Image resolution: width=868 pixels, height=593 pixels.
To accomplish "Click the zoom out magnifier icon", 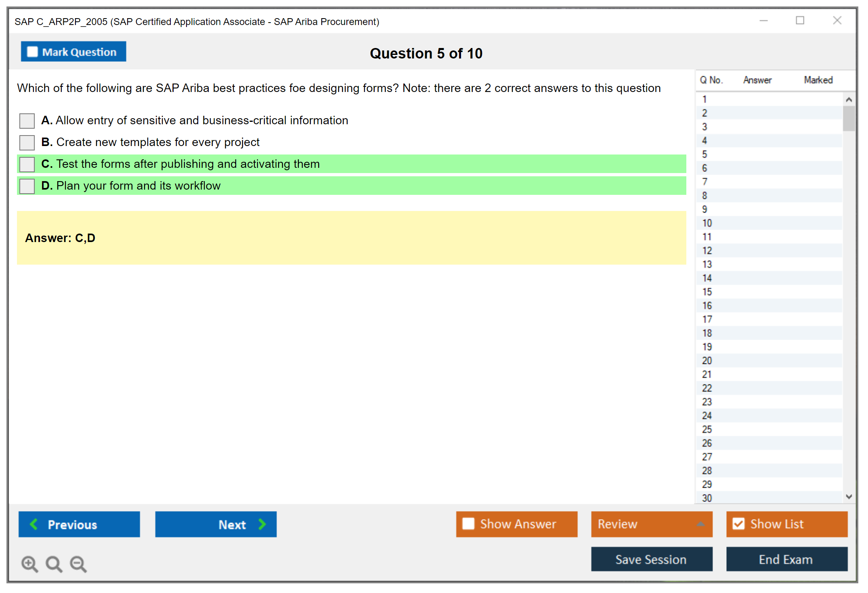I will [x=78, y=563].
